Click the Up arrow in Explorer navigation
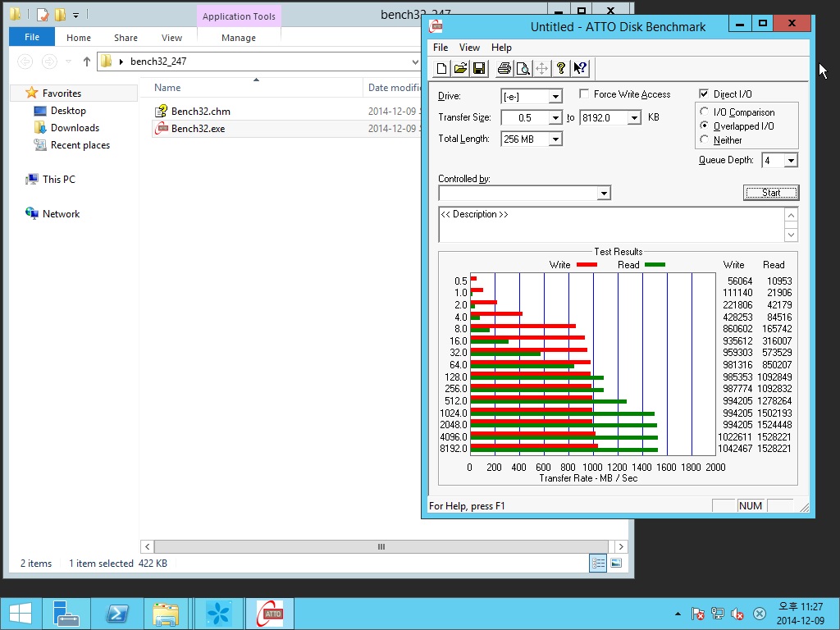 click(x=87, y=62)
